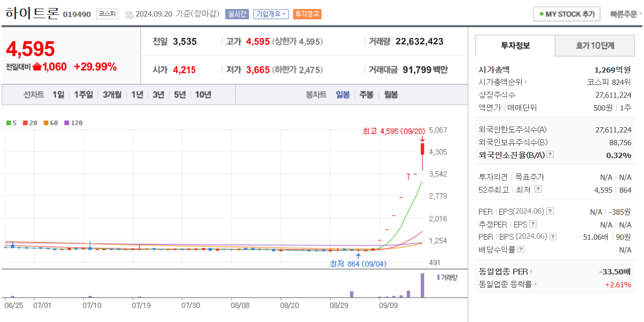This screenshot has width=644, height=322.
Task: Click the calendar clock icon before date
Action: 129,14
